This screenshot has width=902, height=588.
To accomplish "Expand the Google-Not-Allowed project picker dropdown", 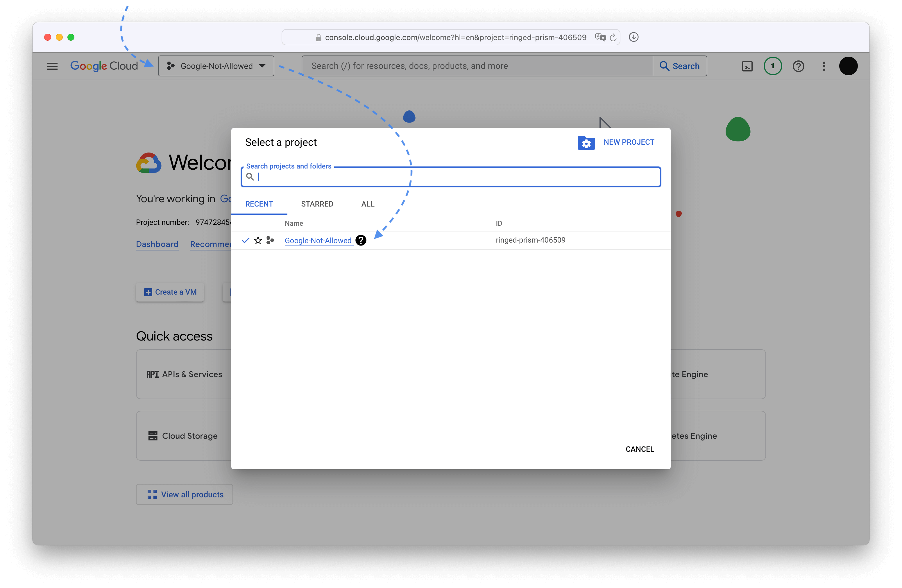I will pyautogui.click(x=216, y=66).
